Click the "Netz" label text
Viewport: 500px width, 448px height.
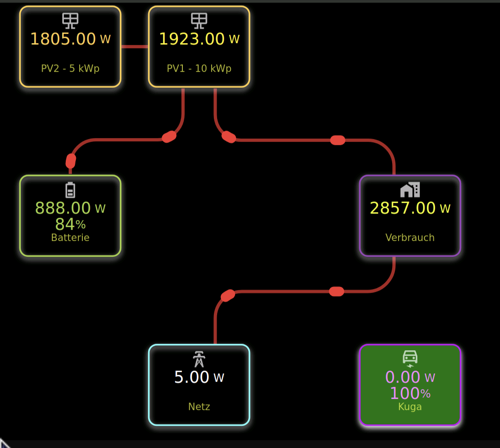(x=199, y=407)
